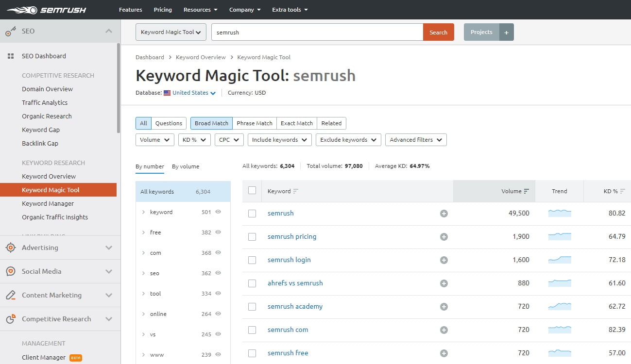Click the United States flag icon
Screen dimensions: 631x364
tap(167, 93)
